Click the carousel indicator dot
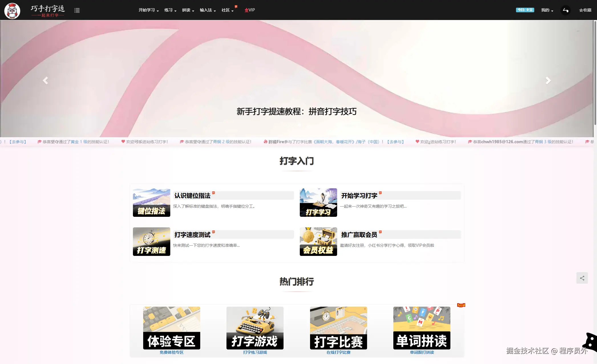This screenshot has height=364, width=597. pyautogui.click(x=299, y=125)
